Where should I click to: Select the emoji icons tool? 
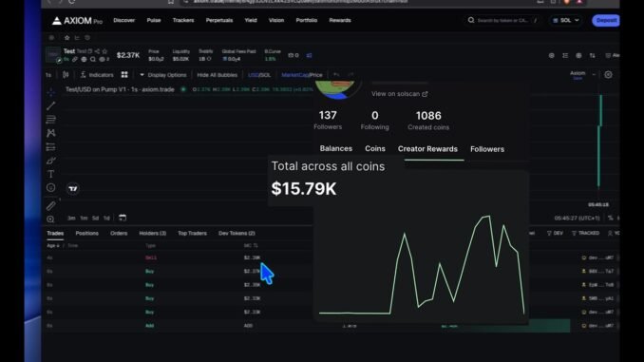pyautogui.click(x=51, y=188)
